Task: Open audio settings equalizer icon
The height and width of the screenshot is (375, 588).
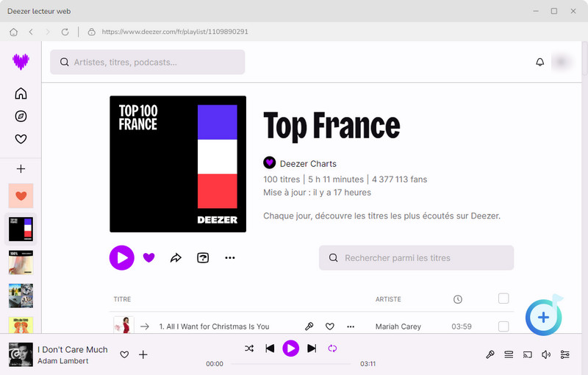Action: [564, 354]
